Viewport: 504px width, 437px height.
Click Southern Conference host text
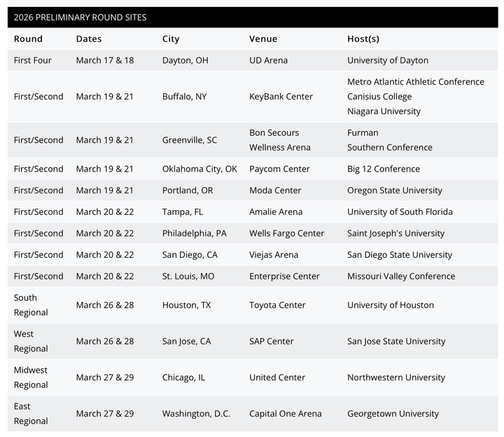point(390,147)
